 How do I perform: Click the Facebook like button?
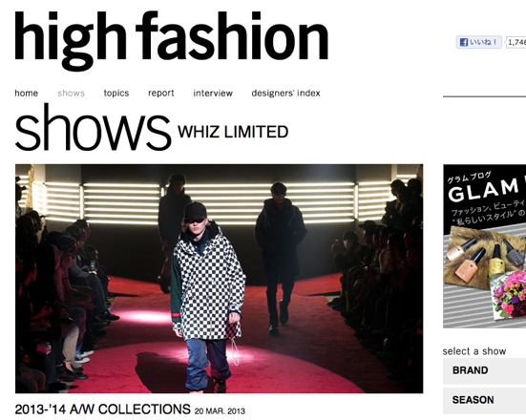click(479, 42)
